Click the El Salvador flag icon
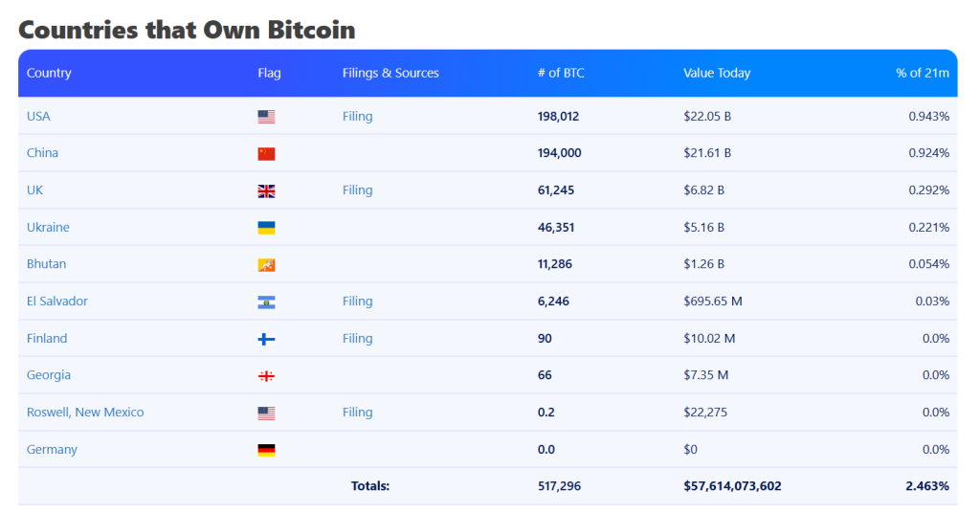This screenshot has height=514, width=980. (x=266, y=302)
